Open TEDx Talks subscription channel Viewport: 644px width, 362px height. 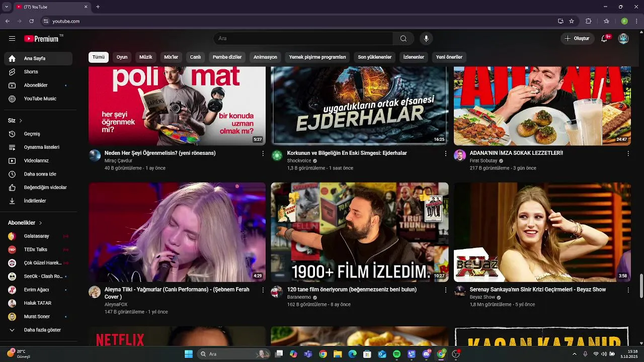tap(38, 249)
